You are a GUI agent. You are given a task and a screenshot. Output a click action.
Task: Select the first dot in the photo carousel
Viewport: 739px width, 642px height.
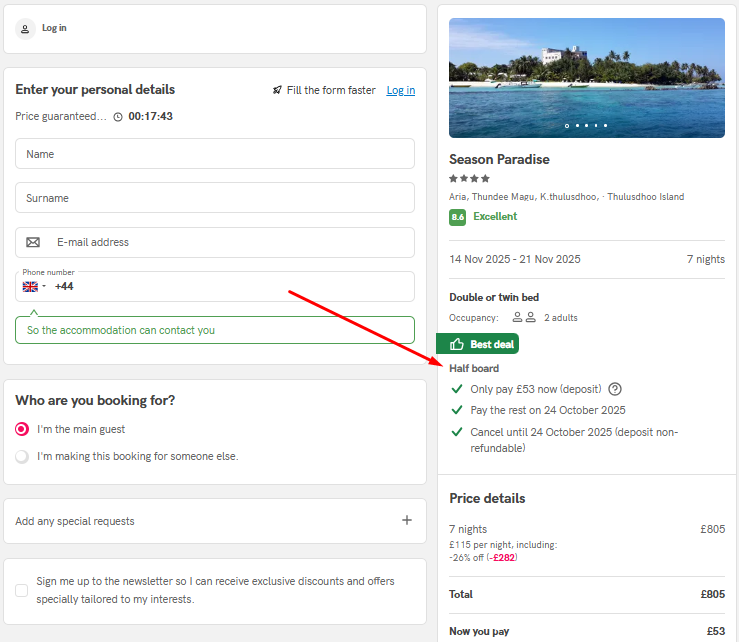(567, 125)
